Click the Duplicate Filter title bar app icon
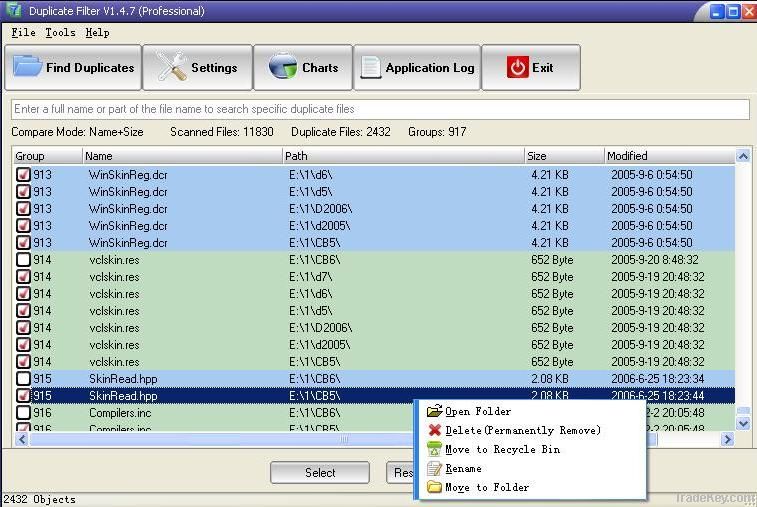 coord(14,10)
